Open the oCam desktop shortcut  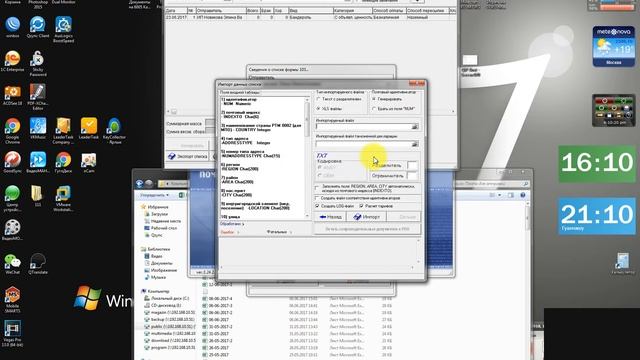(x=89, y=162)
